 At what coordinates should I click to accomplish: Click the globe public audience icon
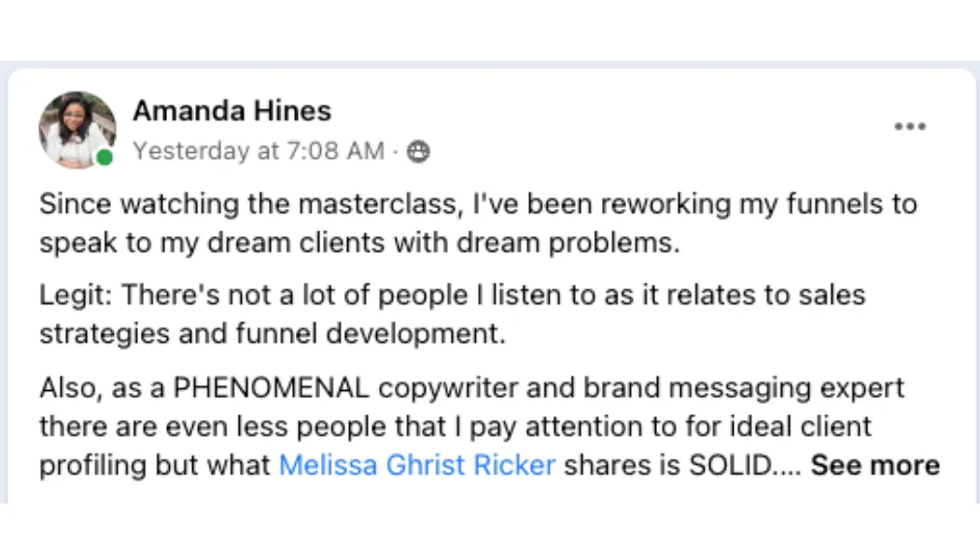point(418,151)
